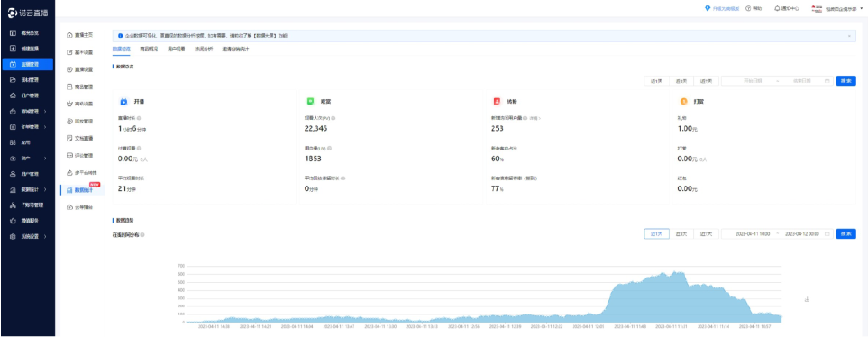Image resolution: width=868 pixels, height=337 pixels.
Task: Click the chart download icon beside graph
Action: click(x=807, y=299)
